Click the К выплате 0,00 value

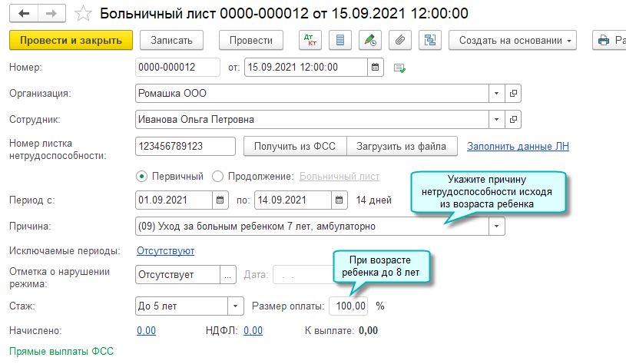point(368,330)
